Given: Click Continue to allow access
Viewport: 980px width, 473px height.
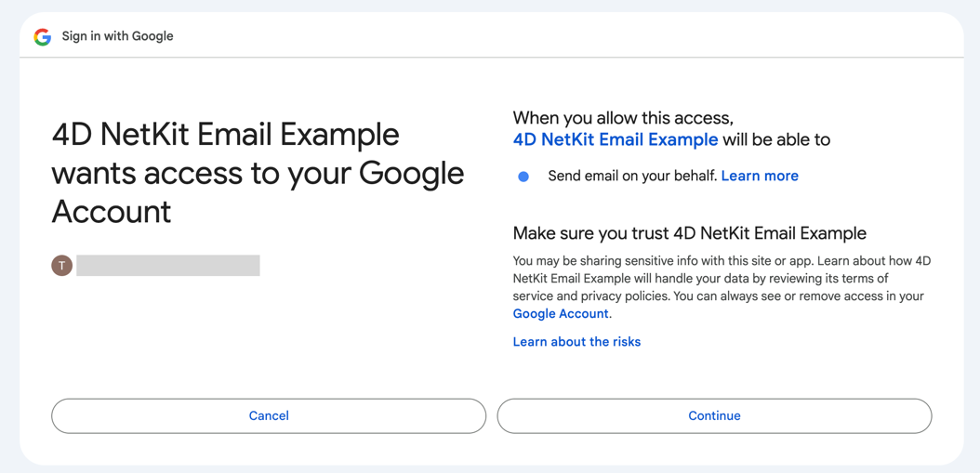Looking at the screenshot, I should click(x=714, y=415).
